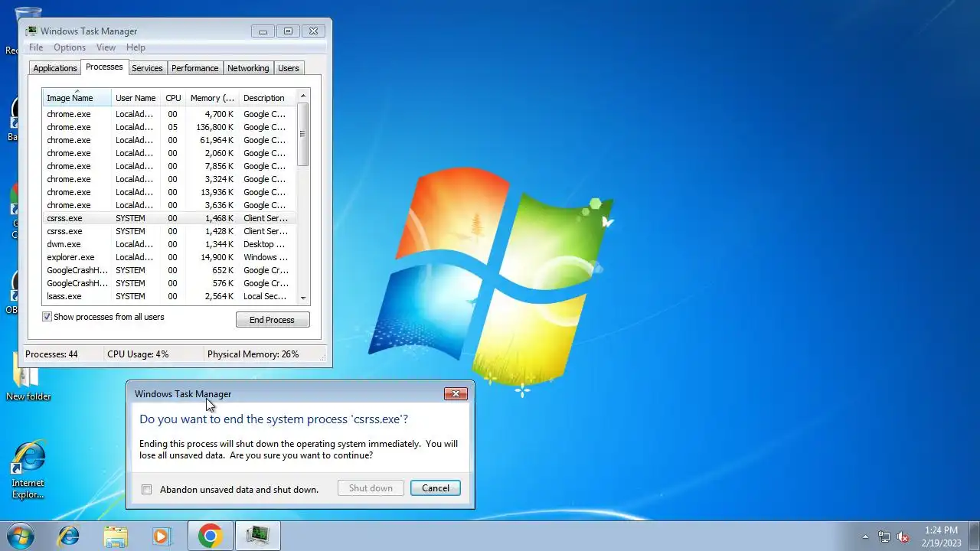Select the dwm.exe process row
Screen dimensions: 980x551
coord(169,244)
